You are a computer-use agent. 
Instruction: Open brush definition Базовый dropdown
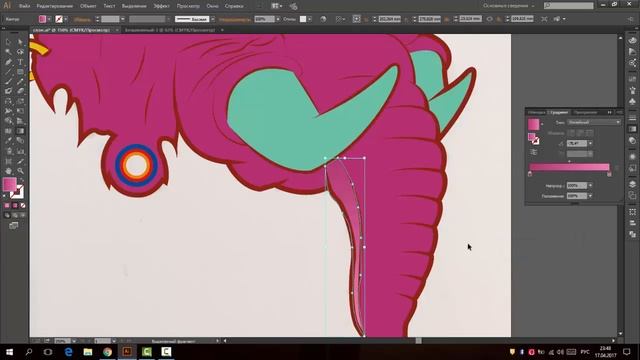pyautogui.click(x=213, y=19)
